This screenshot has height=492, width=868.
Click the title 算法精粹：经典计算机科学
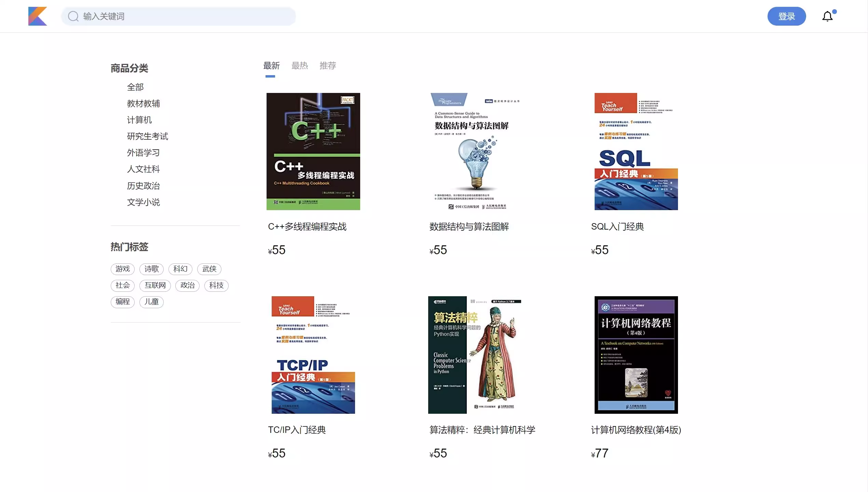pyautogui.click(x=482, y=430)
